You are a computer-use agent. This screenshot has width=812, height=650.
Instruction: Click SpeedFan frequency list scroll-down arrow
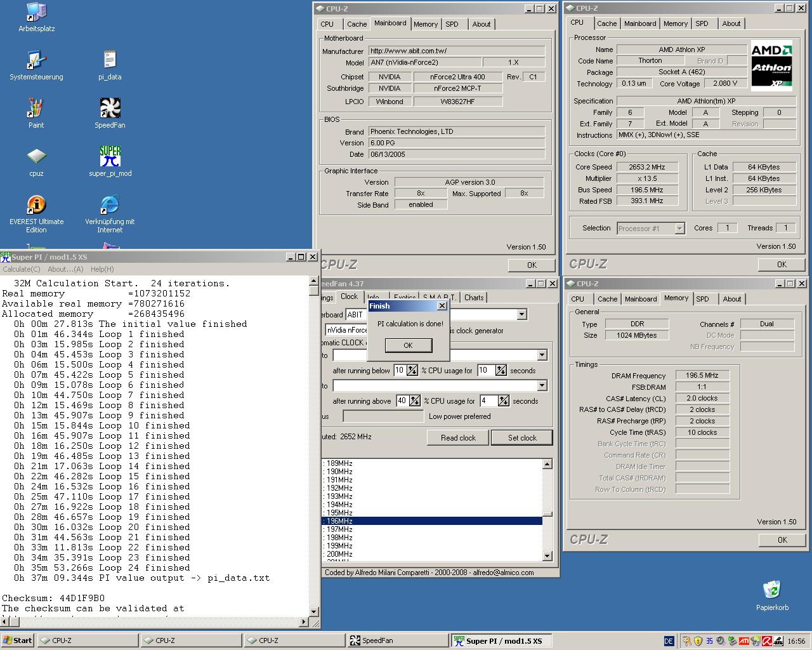(x=547, y=556)
